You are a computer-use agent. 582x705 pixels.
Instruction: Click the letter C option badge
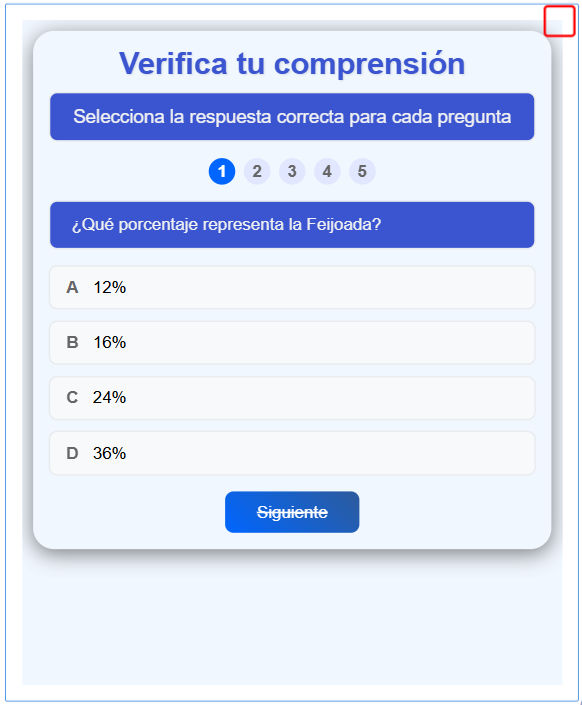click(x=72, y=398)
